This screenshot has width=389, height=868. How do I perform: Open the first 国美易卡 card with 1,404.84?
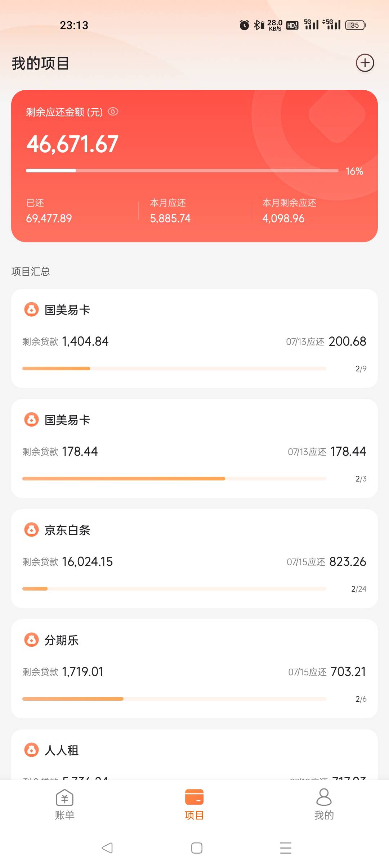(x=194, y=338)
